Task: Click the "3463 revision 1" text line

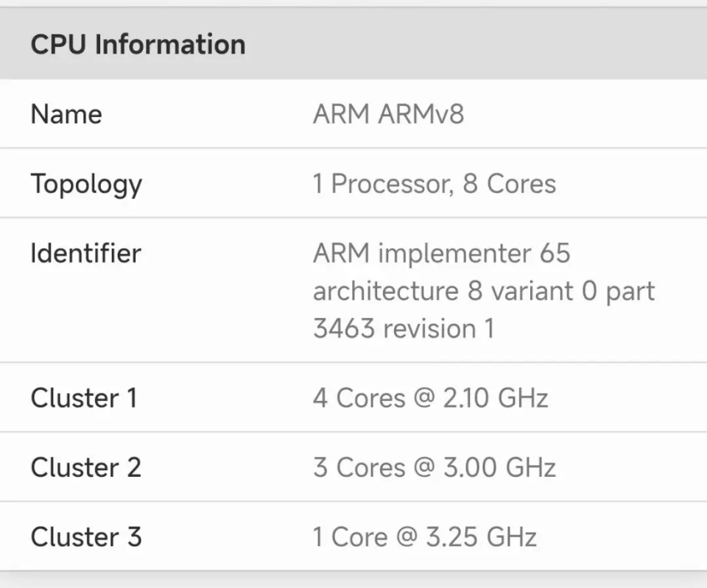Action: coord(403,327)
